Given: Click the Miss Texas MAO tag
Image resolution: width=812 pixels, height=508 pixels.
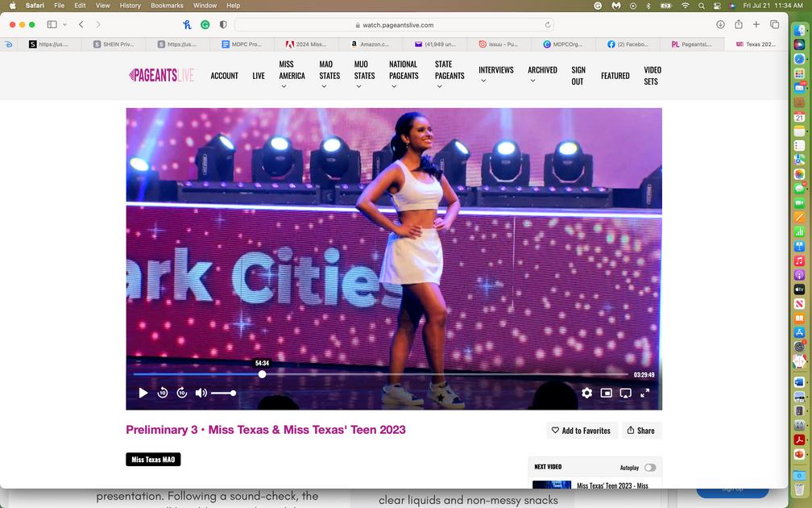Looking at the screenshot, I should click(x=153, y=460).
